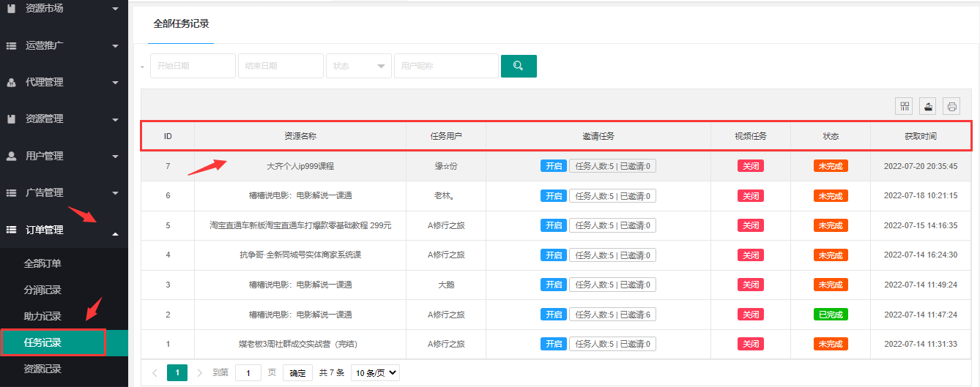Screen dimensions: 980x387
Task: Click the 资源管理 sidebar icon
Action: point(12,119)
